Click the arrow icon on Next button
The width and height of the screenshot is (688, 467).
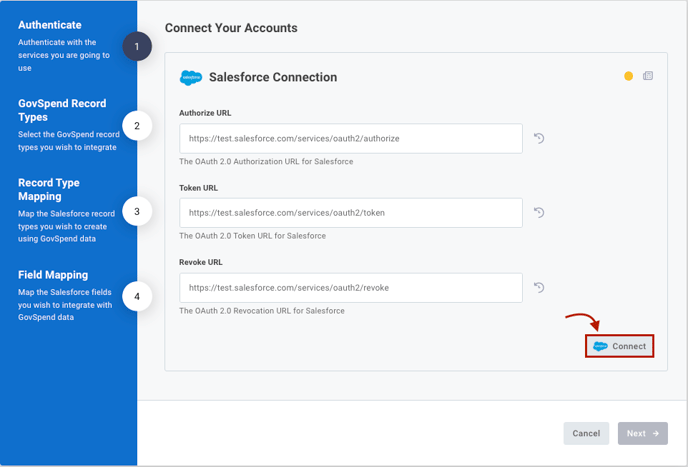(x=656, y=433)
